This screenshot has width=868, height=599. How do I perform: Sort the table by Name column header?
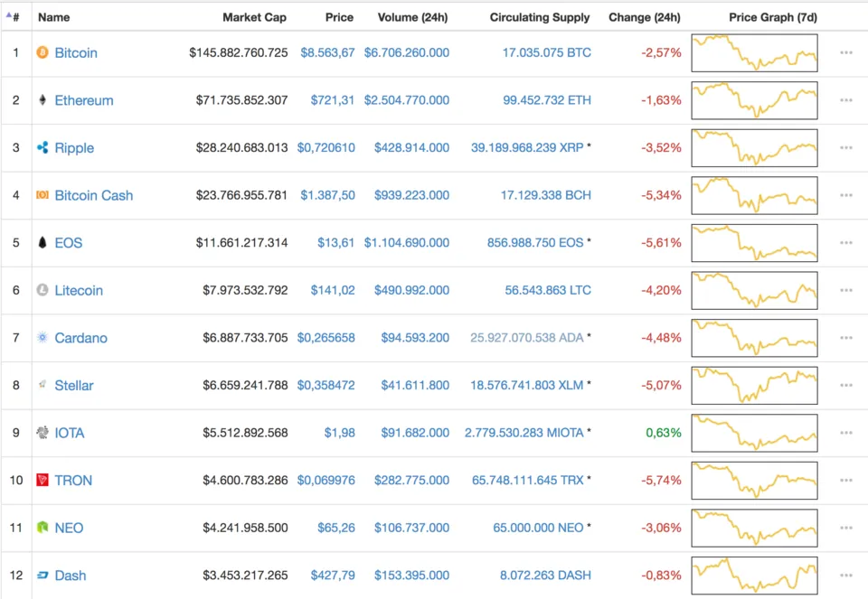53,17
